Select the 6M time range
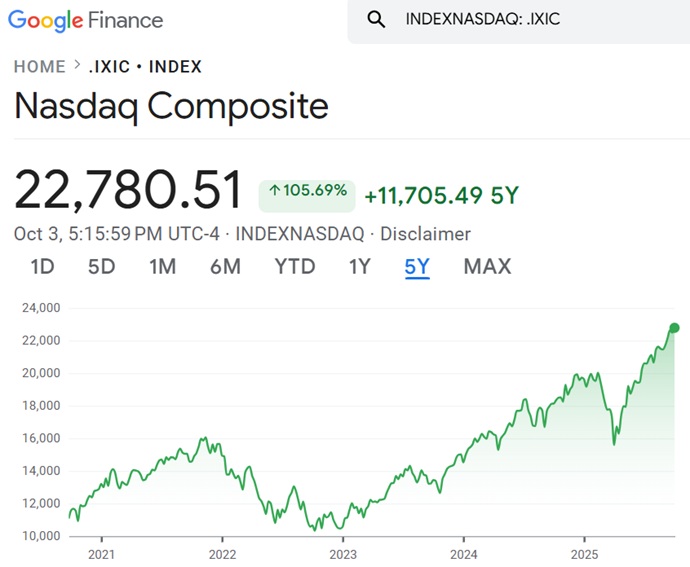The height and width of the screenshot is (567, 690). [225, 266]
